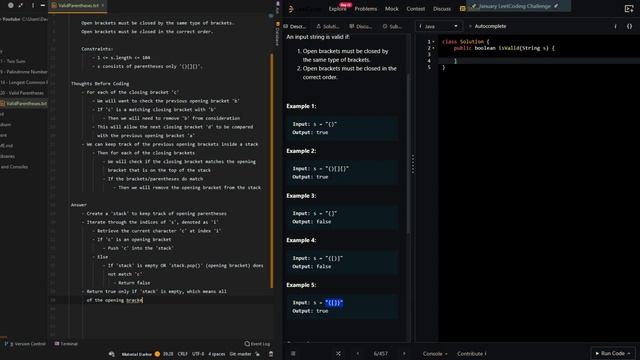640x360 pixels.
Task: Click the Run Code button
Action: click(613, 353)
